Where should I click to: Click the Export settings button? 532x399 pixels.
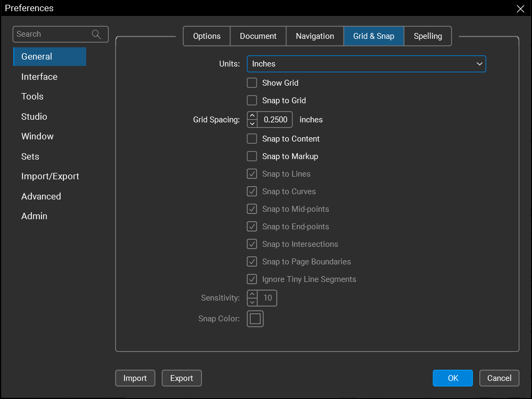pos(181,378)
